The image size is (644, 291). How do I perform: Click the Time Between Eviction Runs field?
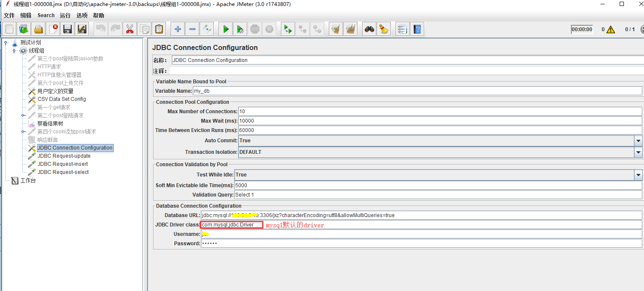[x=440, y=130]
